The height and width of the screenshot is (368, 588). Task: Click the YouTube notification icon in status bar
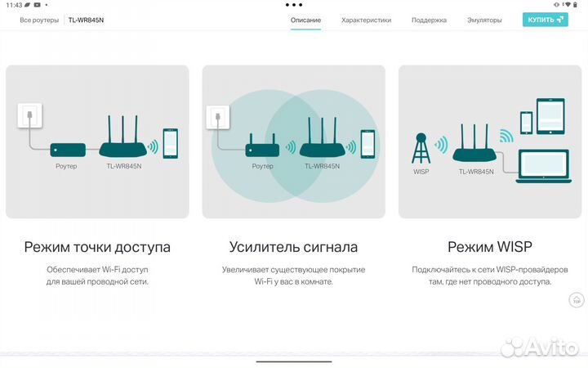[37, 5]
